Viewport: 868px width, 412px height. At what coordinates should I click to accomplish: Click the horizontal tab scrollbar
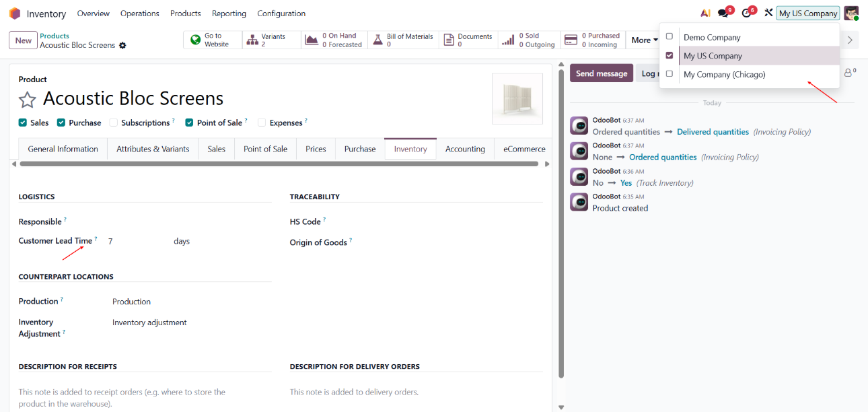pyautogui.click(x=279, y=164)
